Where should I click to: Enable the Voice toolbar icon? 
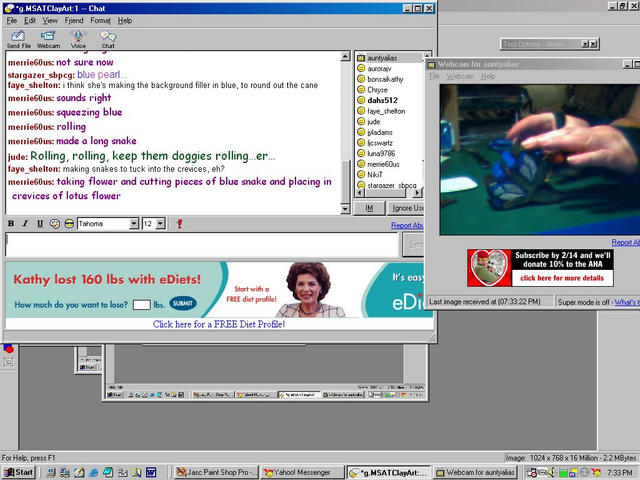(x=78, y=40)
